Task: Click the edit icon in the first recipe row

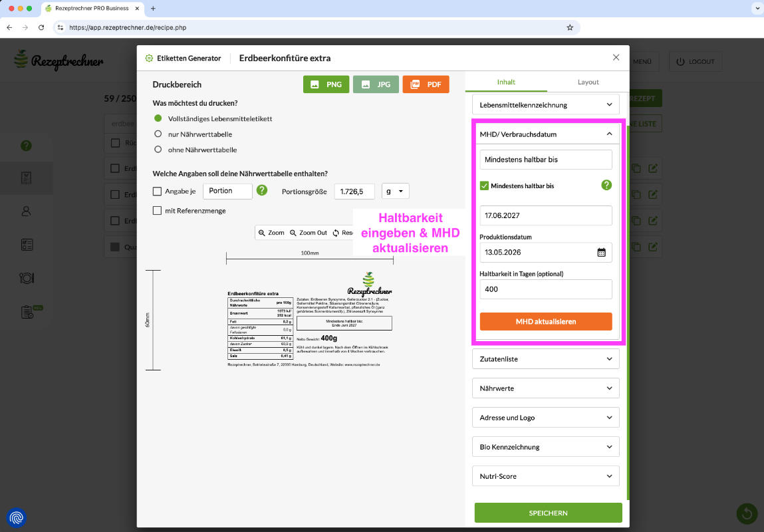Action: click(x=652, y=168)
